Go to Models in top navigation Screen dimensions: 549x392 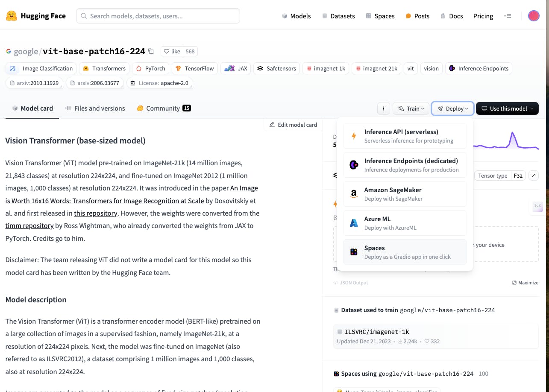pyautogui.click(x=297, y=16)
